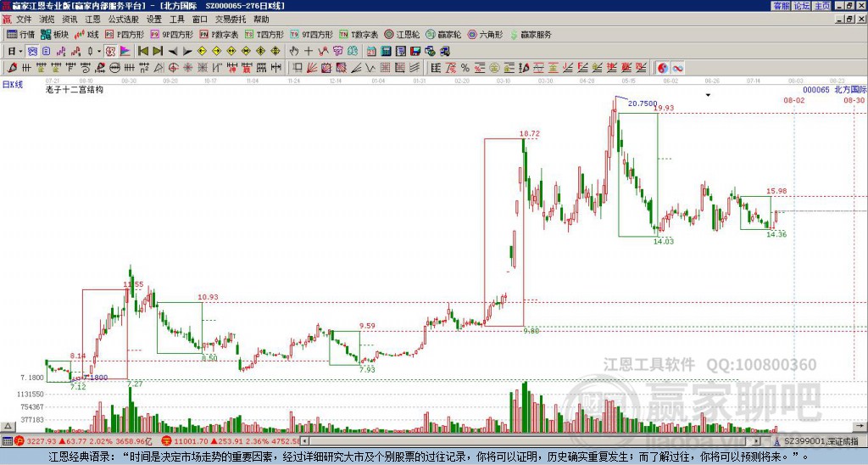Open the T数字表 tool
The image size is (868, 465).
359,34
